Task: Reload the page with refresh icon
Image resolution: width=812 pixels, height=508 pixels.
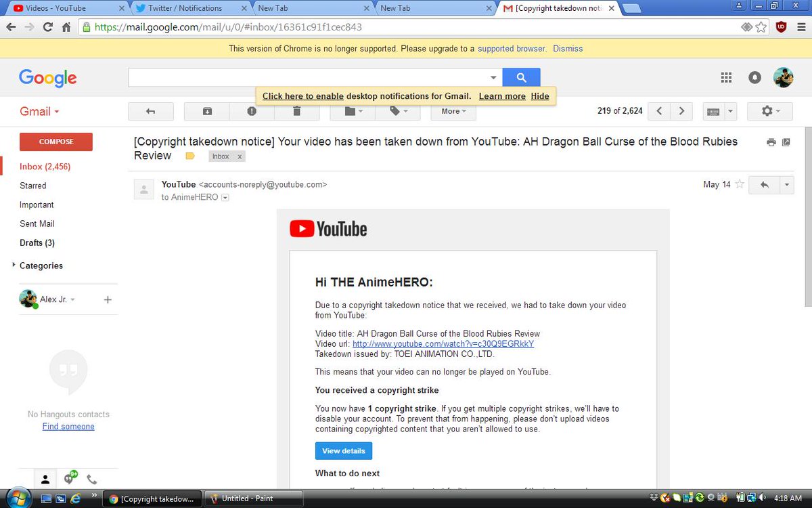Action: [x=47, y=28]
